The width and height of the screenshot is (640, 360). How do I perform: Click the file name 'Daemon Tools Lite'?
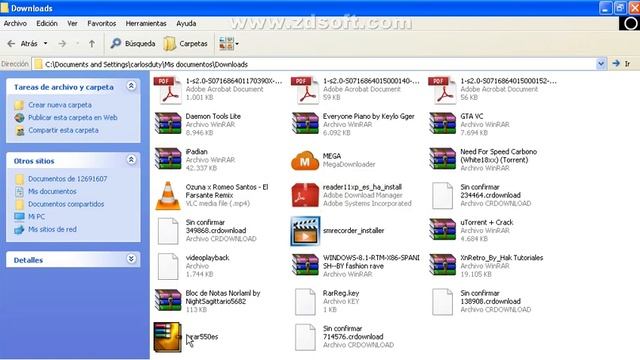tap(213, 116)
